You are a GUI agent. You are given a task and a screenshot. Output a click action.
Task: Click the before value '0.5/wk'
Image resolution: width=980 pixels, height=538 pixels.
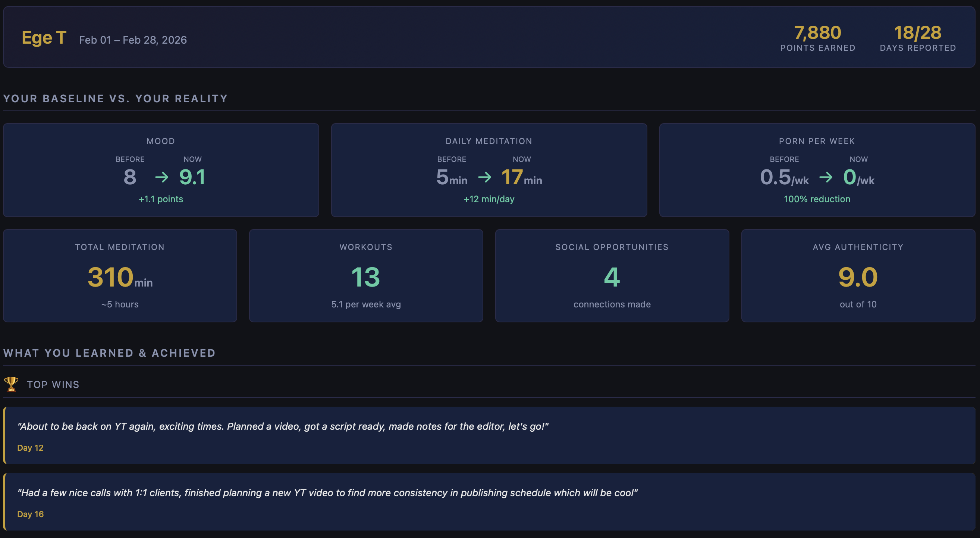784,178
